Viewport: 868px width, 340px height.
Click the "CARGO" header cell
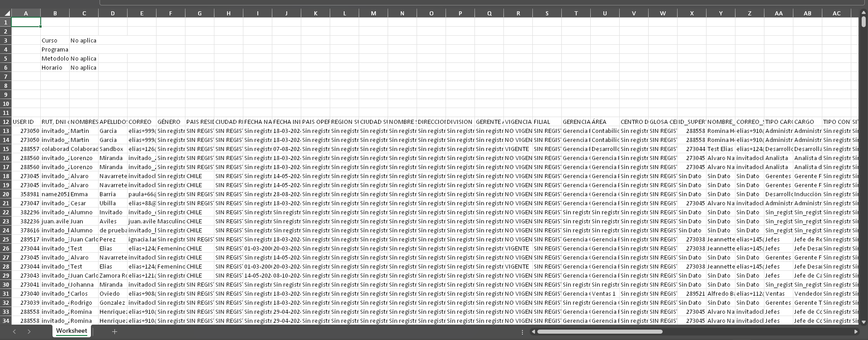point(807,122)
